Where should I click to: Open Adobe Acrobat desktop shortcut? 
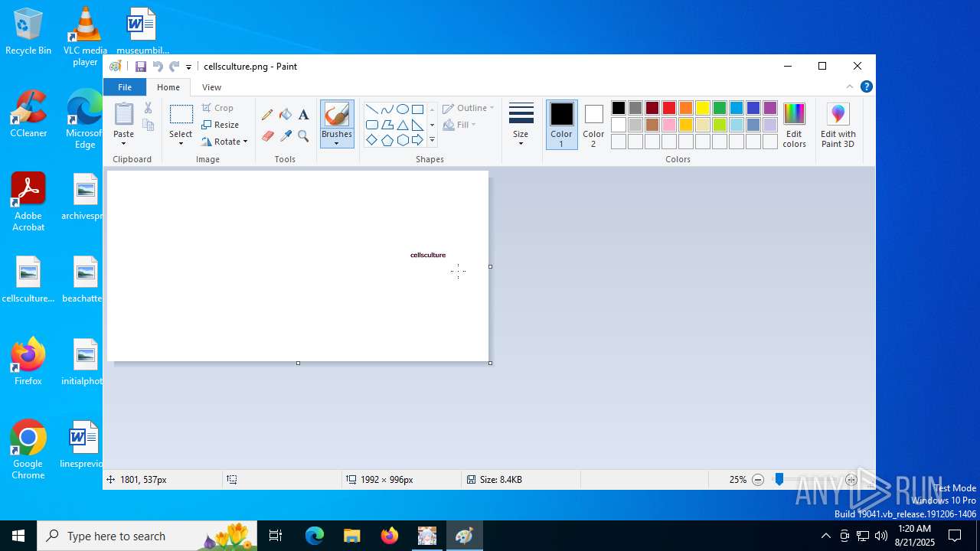(28, 202)
